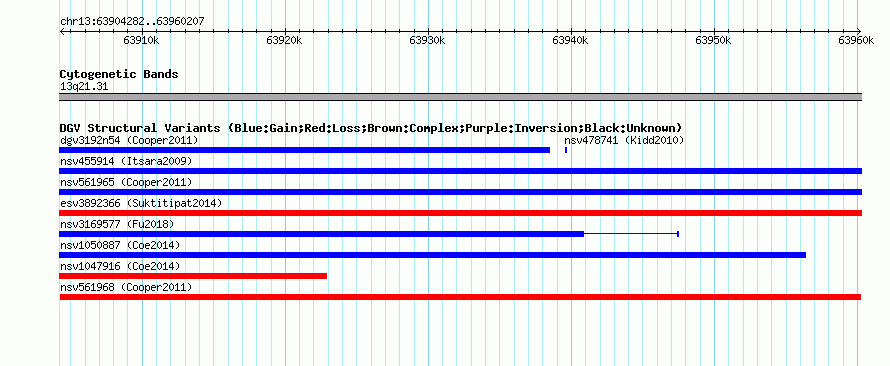Click the 63920k ruler label

click(x=284, y=41)
